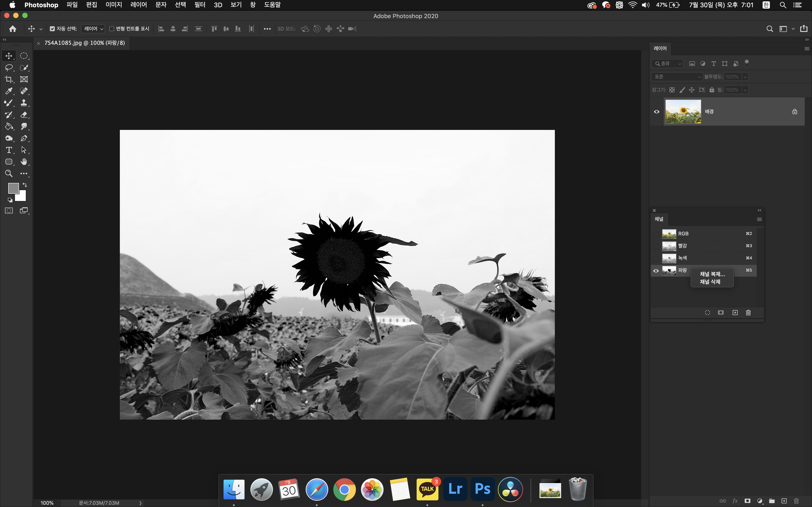Select the Hand tool
The width and height of the screenshot is (812, 507).
point(24,162)
